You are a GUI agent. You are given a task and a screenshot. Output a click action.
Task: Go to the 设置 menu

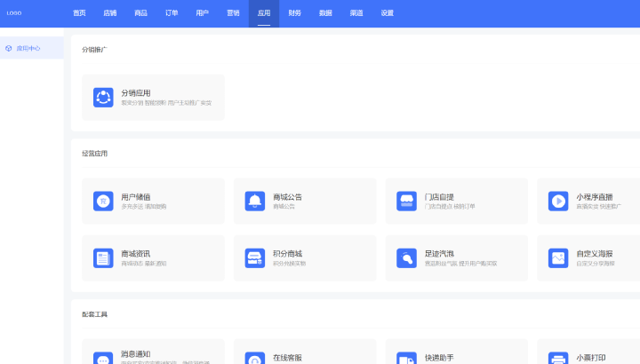coord(388,13)
